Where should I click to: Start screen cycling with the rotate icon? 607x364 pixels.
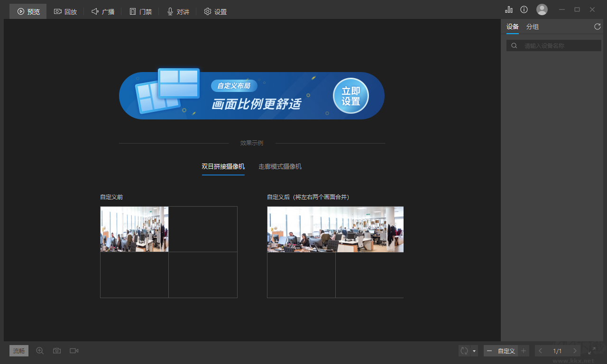(463, 351)
